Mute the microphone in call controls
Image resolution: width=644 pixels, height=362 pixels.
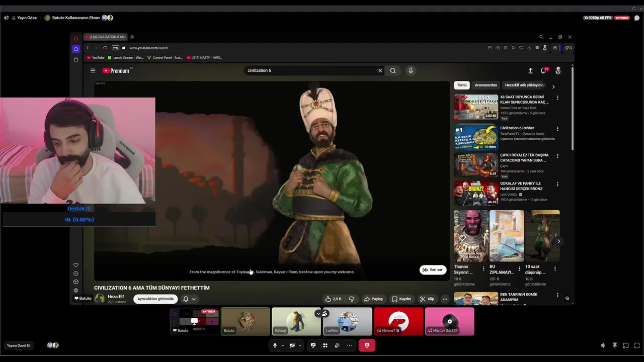275,345
